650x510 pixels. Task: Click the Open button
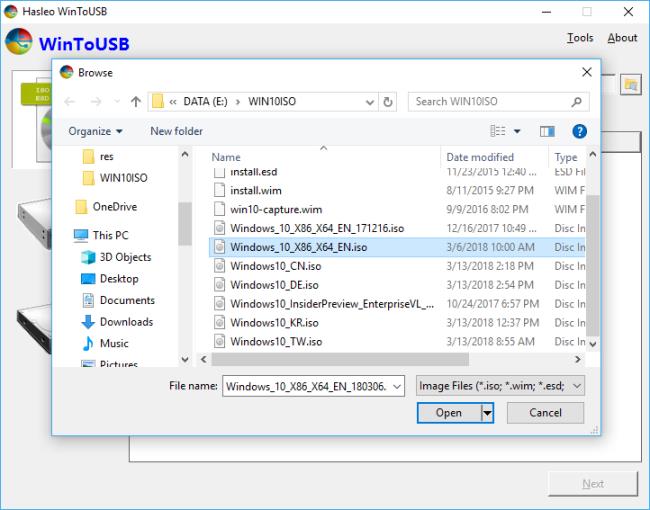point(449,413)
